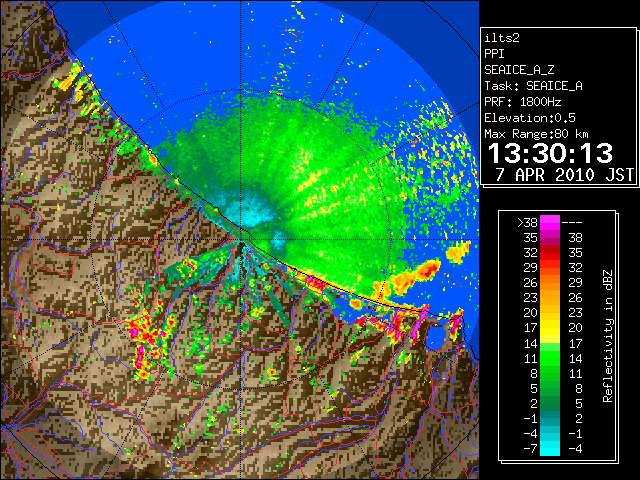Click the 'PRF: 1800Hz' text
This screenshot has width=640, height=480.
pyautogui.click(x=522, y=102)
